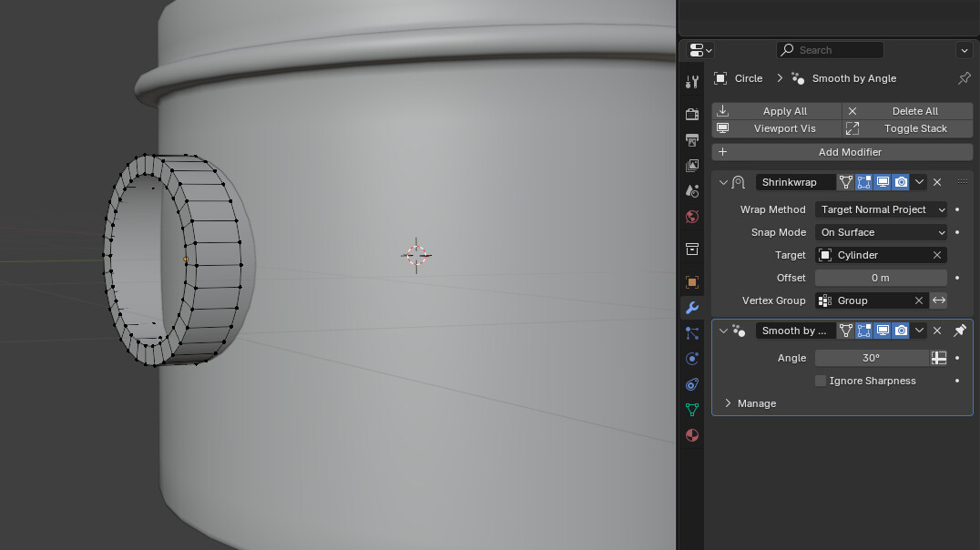Click Delete All modifiers button
Viewport: 980px width, 550px height.
point(907,110)
